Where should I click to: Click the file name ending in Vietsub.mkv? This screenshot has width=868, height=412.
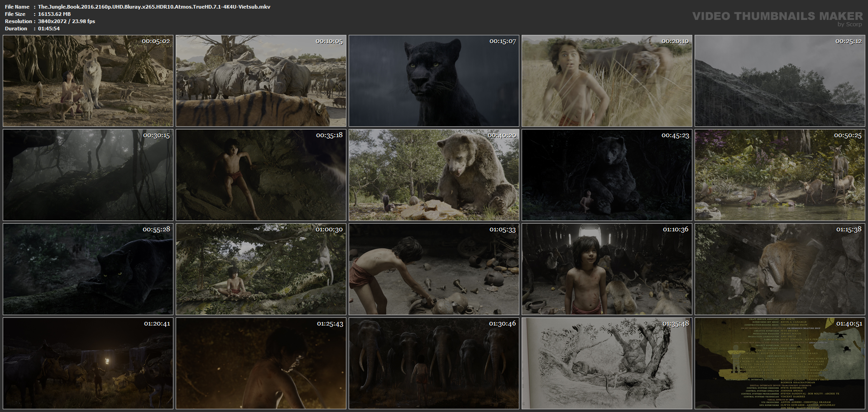coord(154,7)
